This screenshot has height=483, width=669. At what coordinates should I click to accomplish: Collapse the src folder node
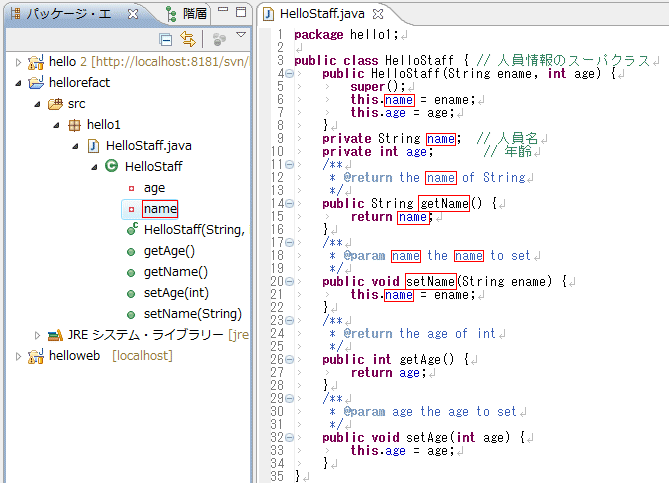coord(37,104)
